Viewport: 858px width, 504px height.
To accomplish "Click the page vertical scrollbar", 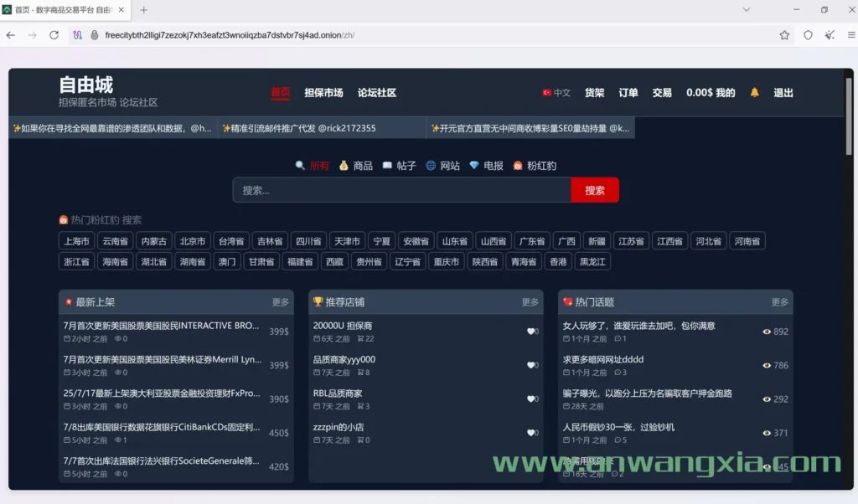I will point(849,116).
